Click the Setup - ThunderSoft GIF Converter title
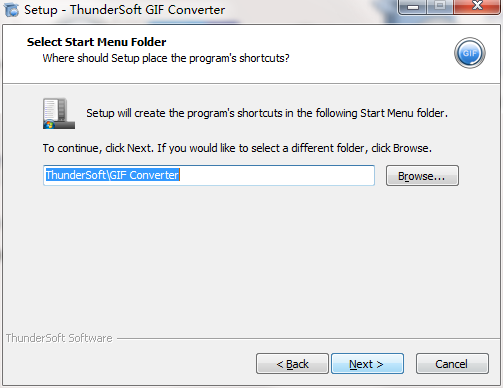Viewport: 503px width, 388px height. tap(124, 10)
